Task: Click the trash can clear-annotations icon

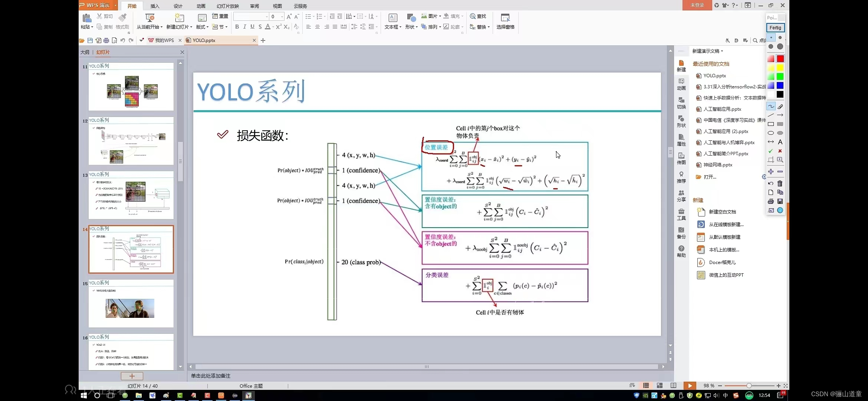Action: tap(780, 183)
